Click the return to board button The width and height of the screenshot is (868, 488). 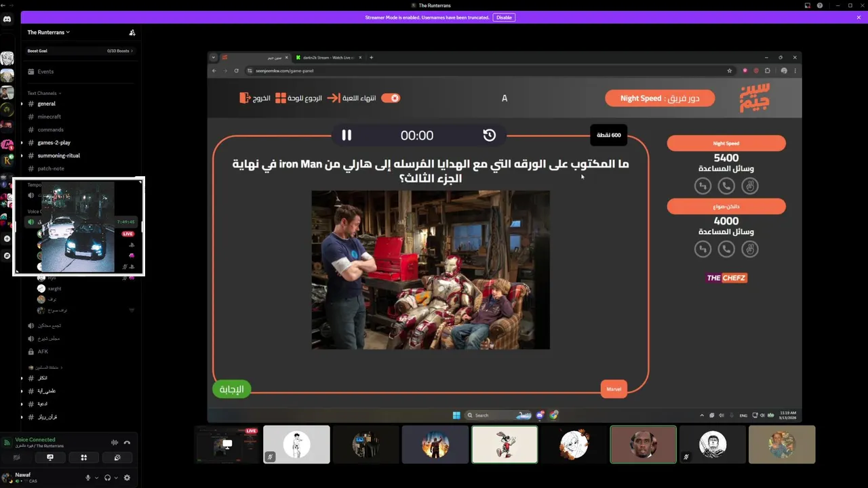coord(299,98)
